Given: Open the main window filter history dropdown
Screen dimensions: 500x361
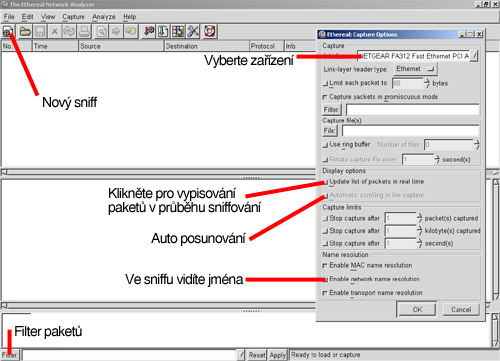Looking at the screenshot, I should click(x=241, y=355).
